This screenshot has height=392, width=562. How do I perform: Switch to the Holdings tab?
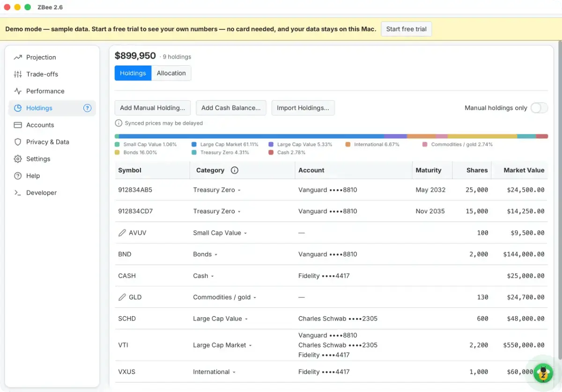coord(133,73)
